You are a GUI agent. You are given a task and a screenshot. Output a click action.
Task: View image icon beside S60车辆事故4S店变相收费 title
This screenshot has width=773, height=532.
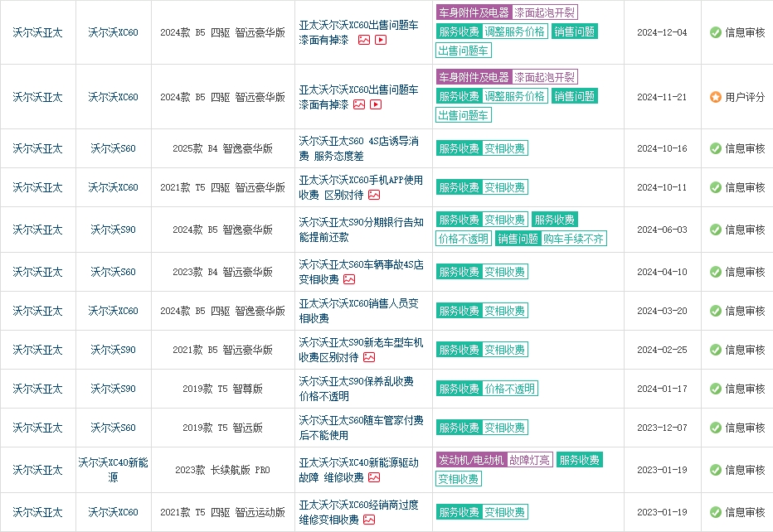349,279
